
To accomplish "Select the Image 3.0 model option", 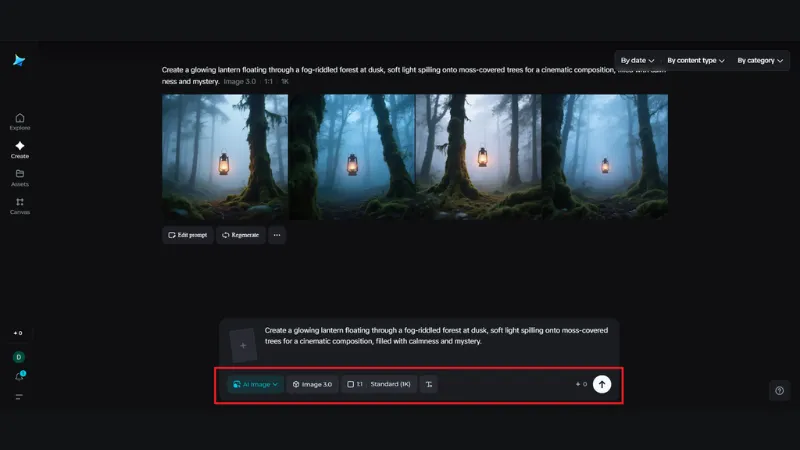I will click(x=312, y=384).
